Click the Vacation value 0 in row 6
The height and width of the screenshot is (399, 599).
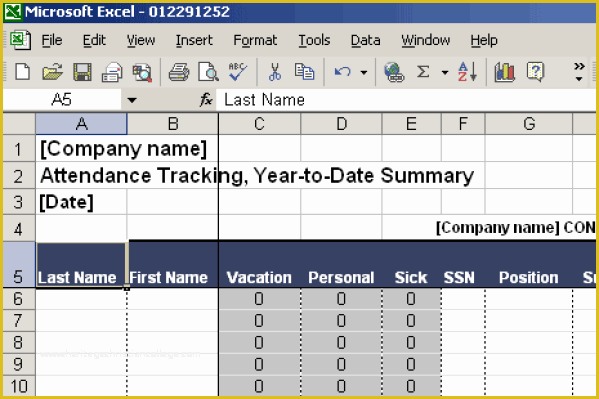click(x=259, y=298)
